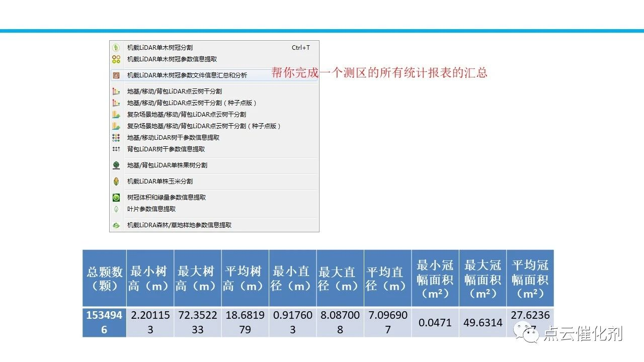Image resolution: width=644 pixels, height=362 pixels.
Task: Click the green tree-crown icon for 机载LiDAR单木树冠分割
Action: [116, 48]
